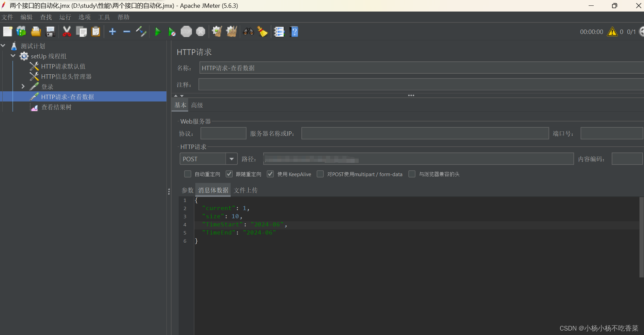Screen dimensions: 644x335
Task: Select HTTP请求默认值 in the tree
Action: [63, 67]
